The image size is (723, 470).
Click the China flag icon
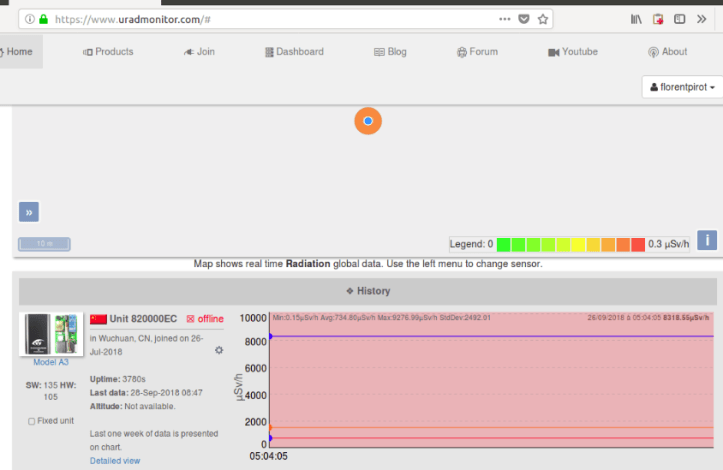pyautogui.click(x=98, y=319)
